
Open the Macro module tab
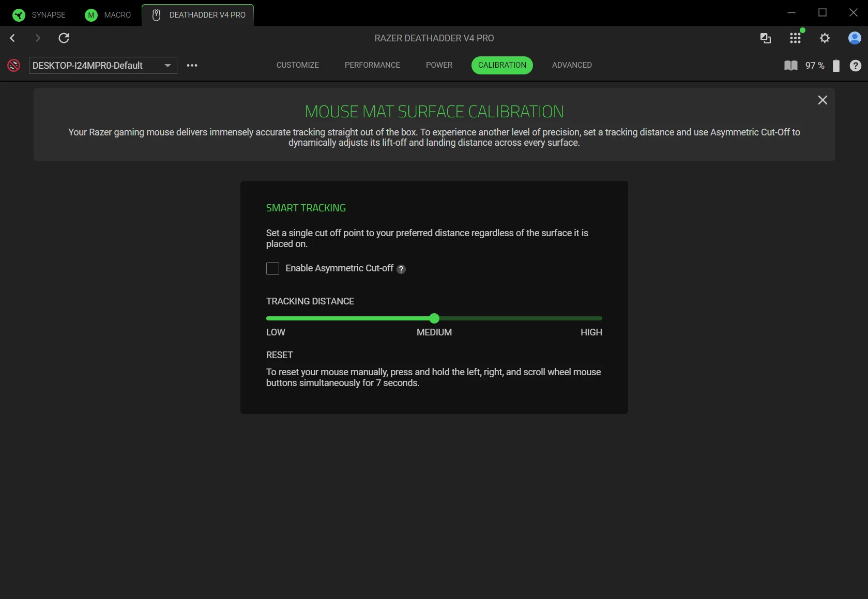(108, 15)
